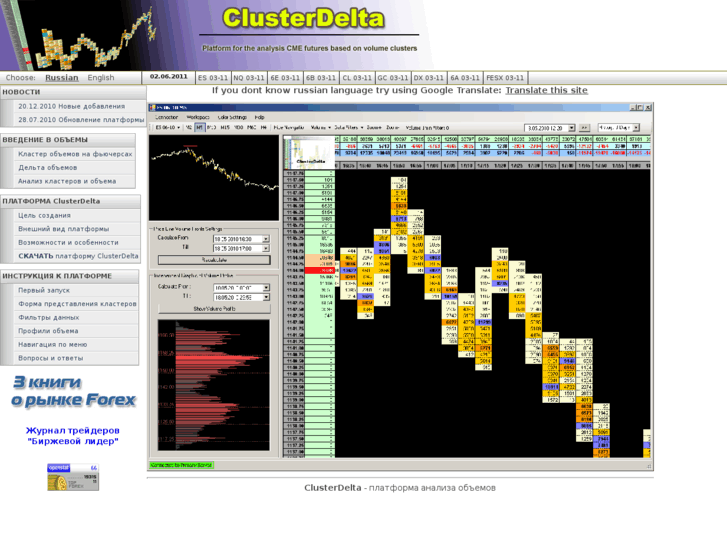Viewport: 727px width, 545px height.
Task: Click the yellow price line mini chart
Action: pyautogui.click(x=214, y=178)
